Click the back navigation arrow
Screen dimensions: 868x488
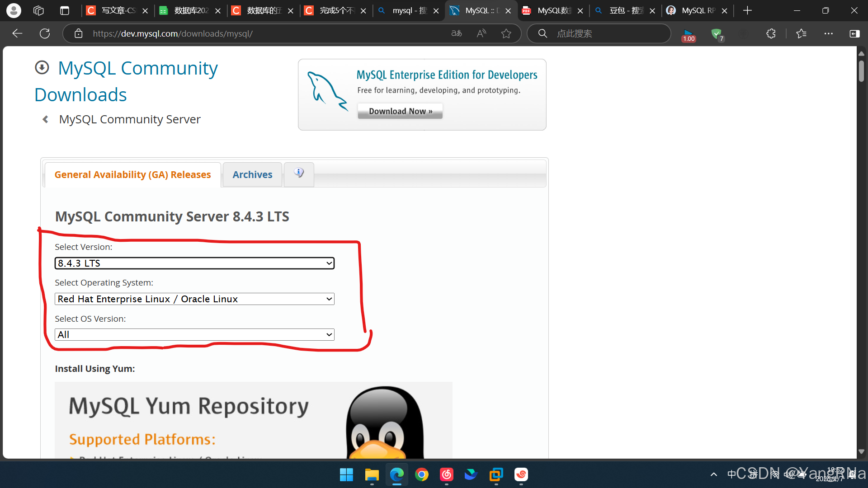[17, 33]
